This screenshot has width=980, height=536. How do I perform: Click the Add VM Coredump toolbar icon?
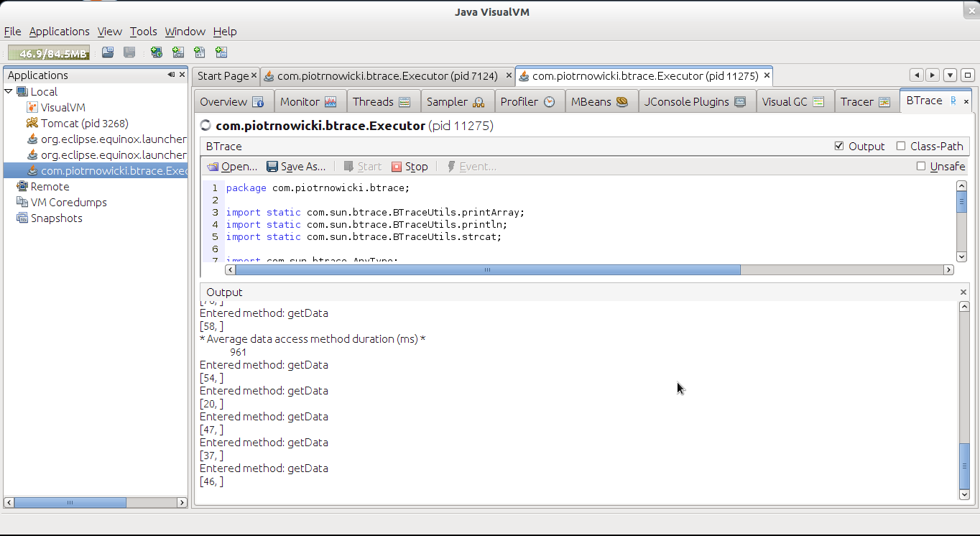pos(200,52)
